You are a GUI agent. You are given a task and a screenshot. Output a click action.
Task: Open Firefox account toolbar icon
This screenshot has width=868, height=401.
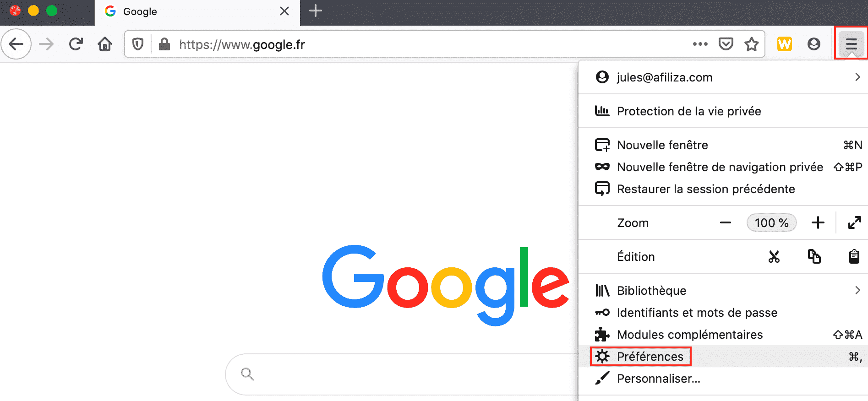click(813, 44)
